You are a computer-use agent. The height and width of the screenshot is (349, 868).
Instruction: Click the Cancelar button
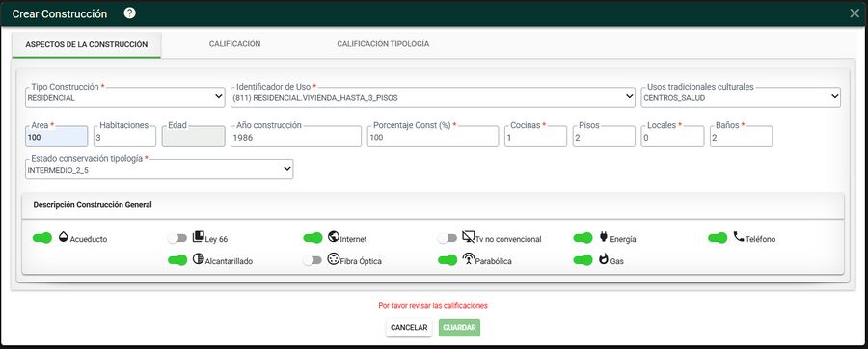click(x=409, y=328)
